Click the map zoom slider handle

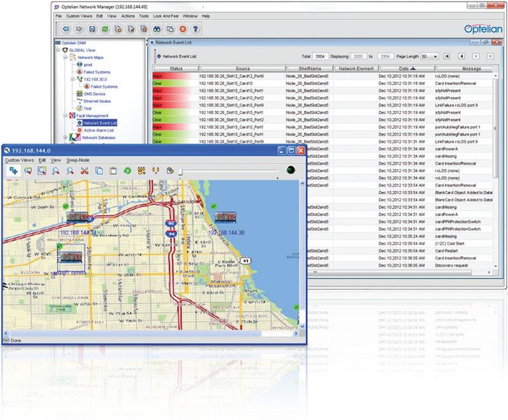[x=180, y=172]
